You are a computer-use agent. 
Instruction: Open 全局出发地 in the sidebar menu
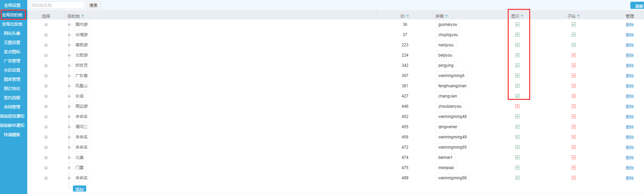tap(12, 24)
